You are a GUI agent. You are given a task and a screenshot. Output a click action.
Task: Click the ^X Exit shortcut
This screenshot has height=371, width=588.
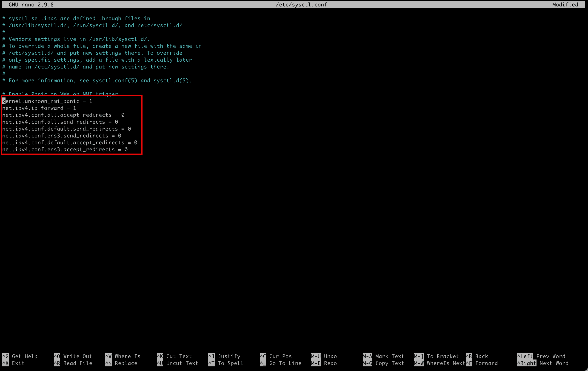click(13, 363)
